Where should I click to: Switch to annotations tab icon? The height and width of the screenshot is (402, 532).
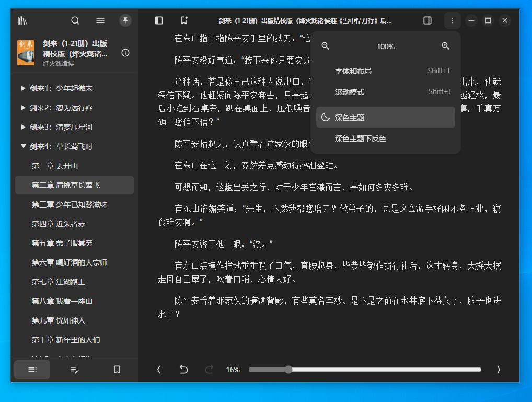coord(75,370)
